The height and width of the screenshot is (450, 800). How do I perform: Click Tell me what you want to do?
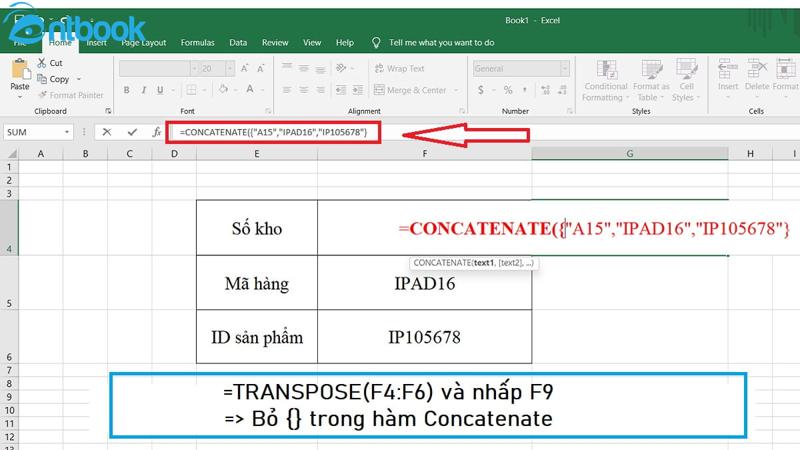[x=441, y=43]
